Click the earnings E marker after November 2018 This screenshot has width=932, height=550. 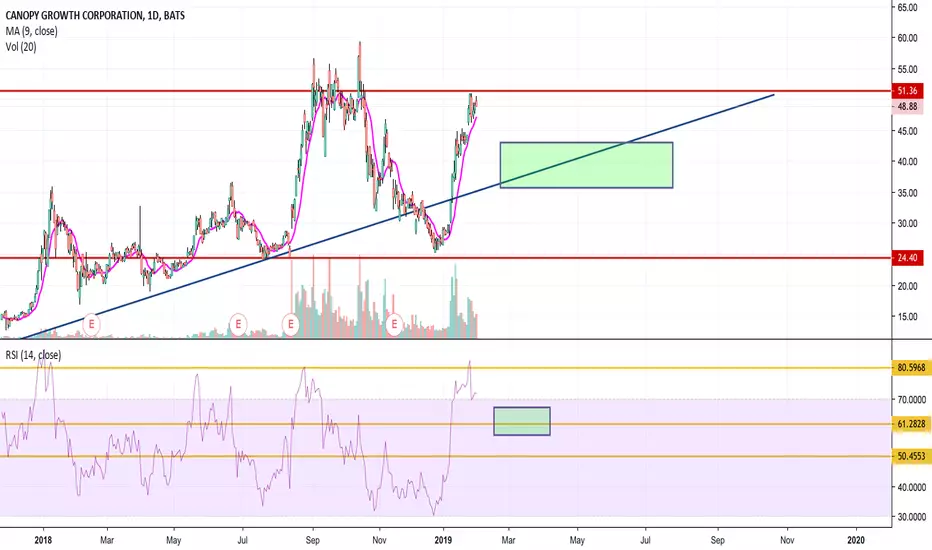point(394,324)
